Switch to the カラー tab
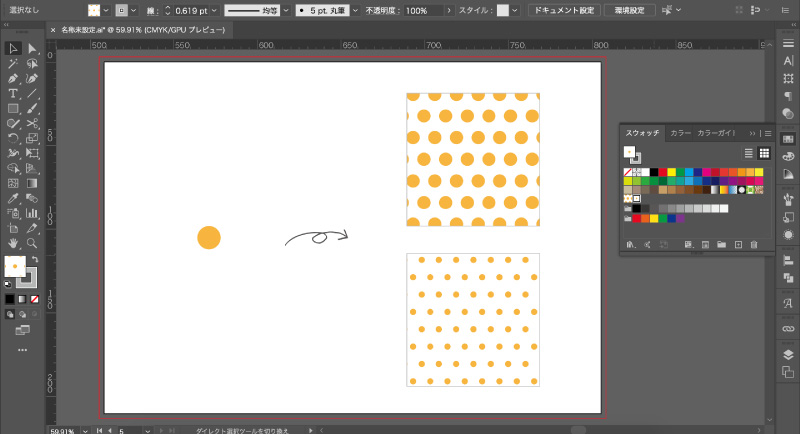The height and width of the screenshot is (434, 800). point(680,133)
